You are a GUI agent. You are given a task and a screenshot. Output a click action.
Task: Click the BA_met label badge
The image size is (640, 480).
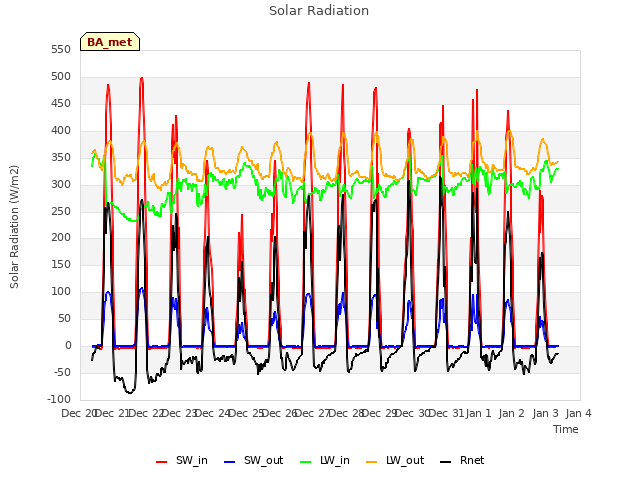tap(110, 42)
